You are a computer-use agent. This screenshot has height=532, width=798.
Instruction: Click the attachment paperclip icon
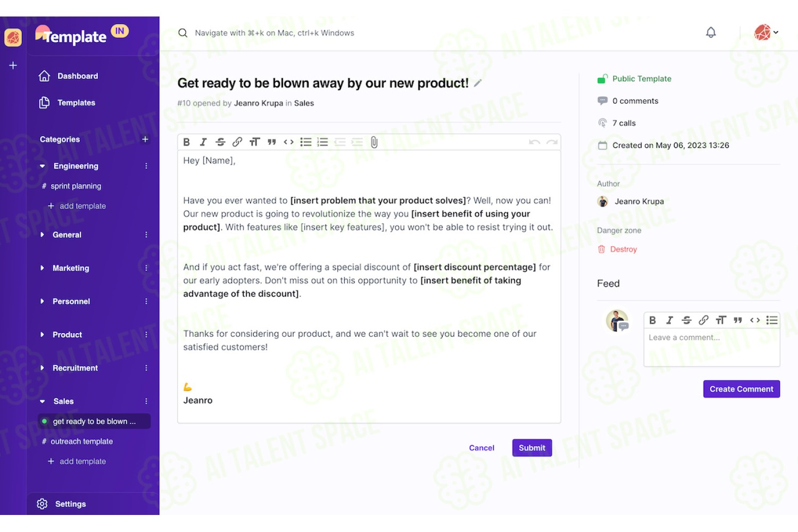(x=374, y=142)
